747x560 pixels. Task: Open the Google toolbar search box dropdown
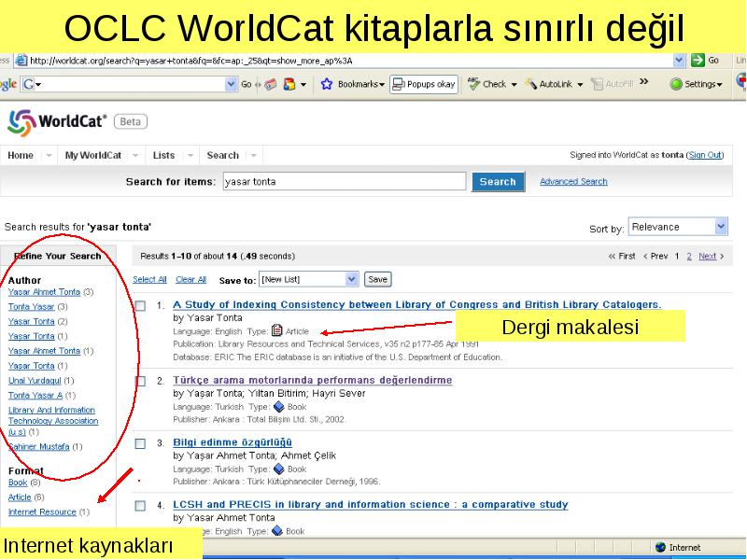(x=231, y=84)
